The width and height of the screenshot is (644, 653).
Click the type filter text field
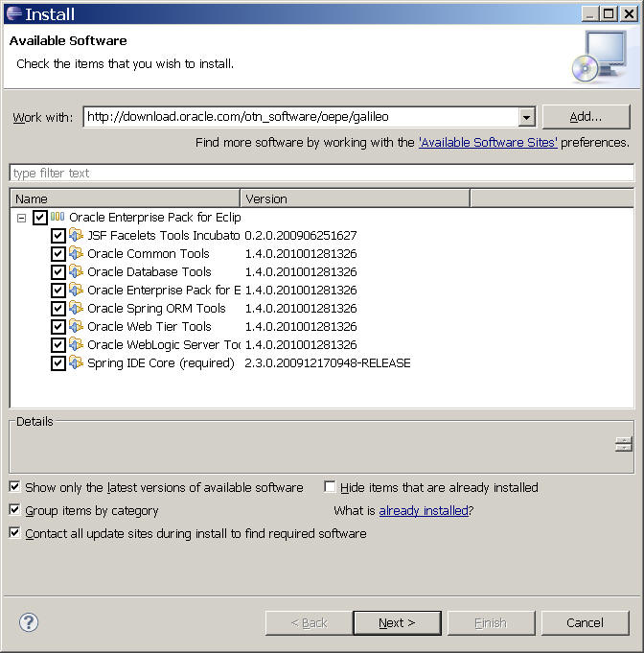(x=322, y=173)
